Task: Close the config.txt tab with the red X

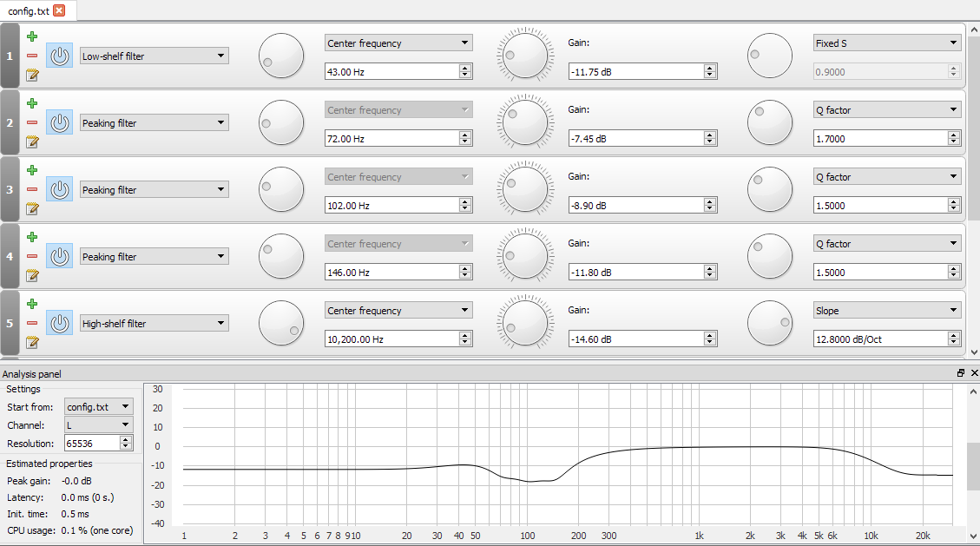Action: 59,10
